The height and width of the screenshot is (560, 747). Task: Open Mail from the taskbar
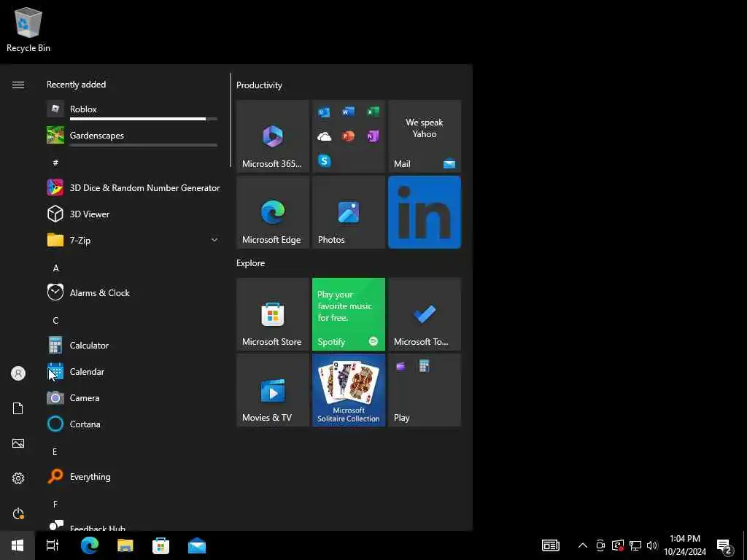tap(197, 545)
